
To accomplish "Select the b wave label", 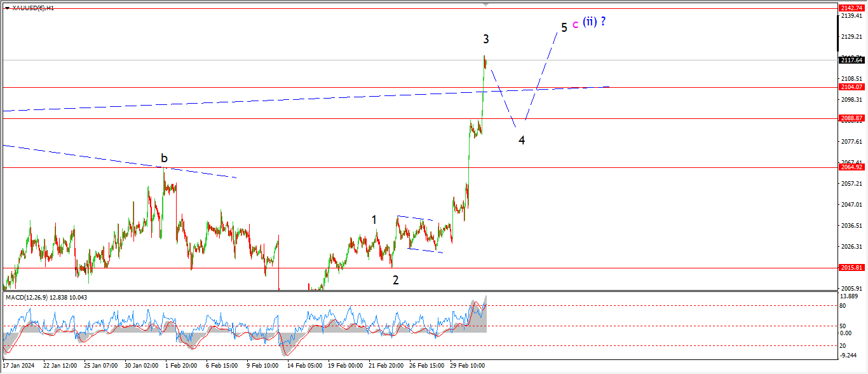I will [x=164, y=158].
